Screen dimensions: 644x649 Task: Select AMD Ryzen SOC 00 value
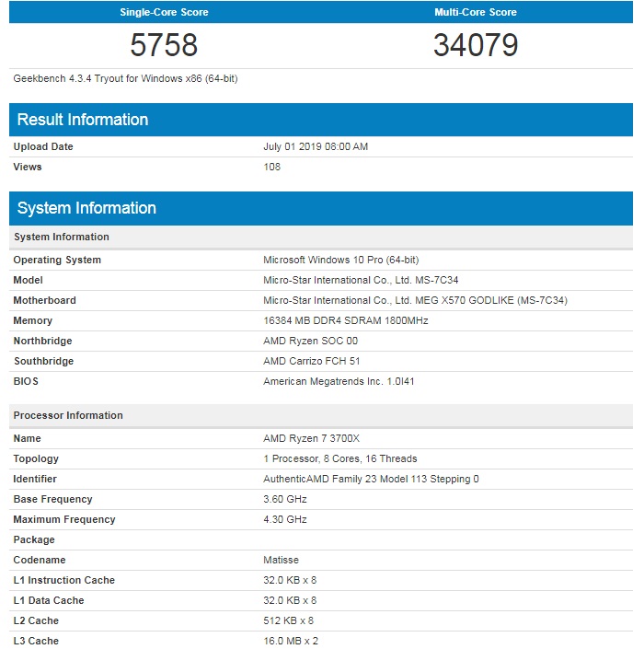point(311,341)
